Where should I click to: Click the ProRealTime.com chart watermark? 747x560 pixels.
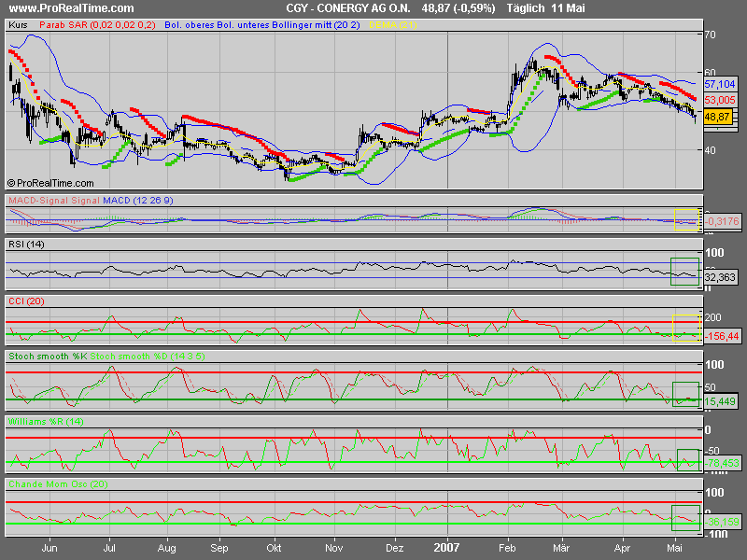click(x=52, y=181)
